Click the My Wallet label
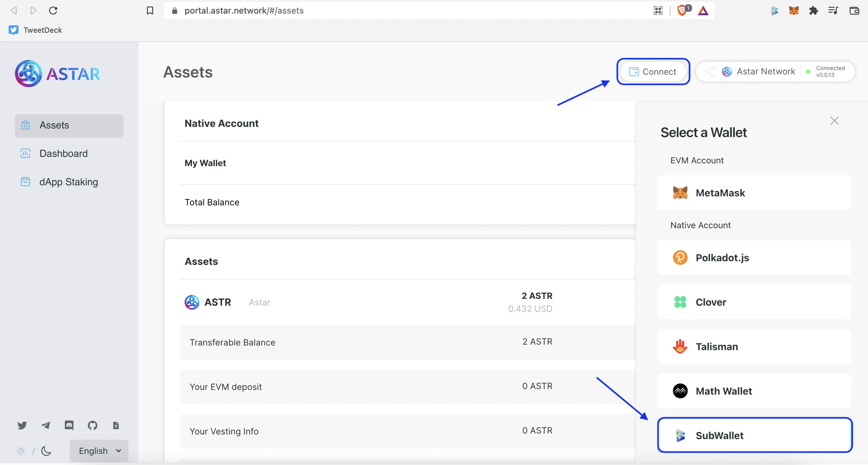The width and height of the screenshot is (868, 465). tap(205, 163)
